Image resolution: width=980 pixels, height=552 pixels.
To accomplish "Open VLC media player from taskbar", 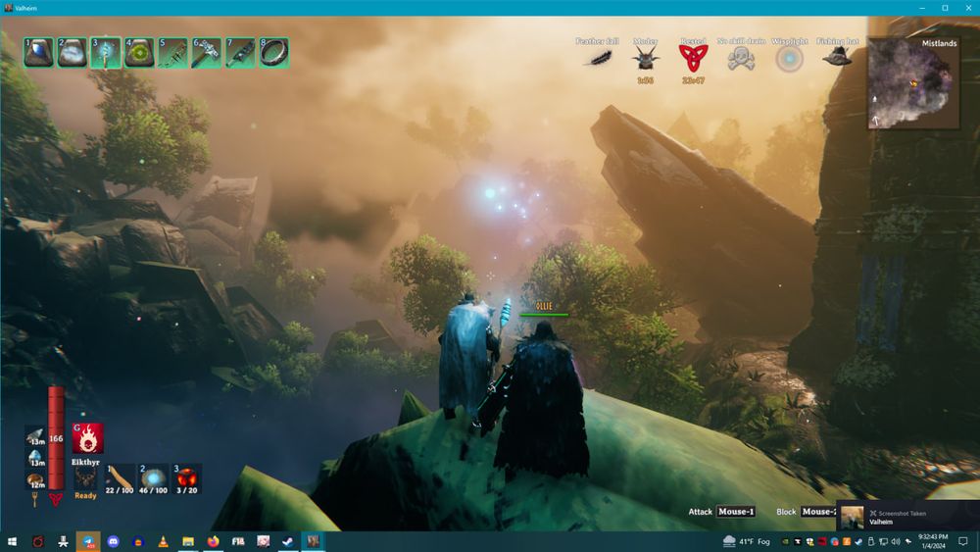I will click(163, 541).
